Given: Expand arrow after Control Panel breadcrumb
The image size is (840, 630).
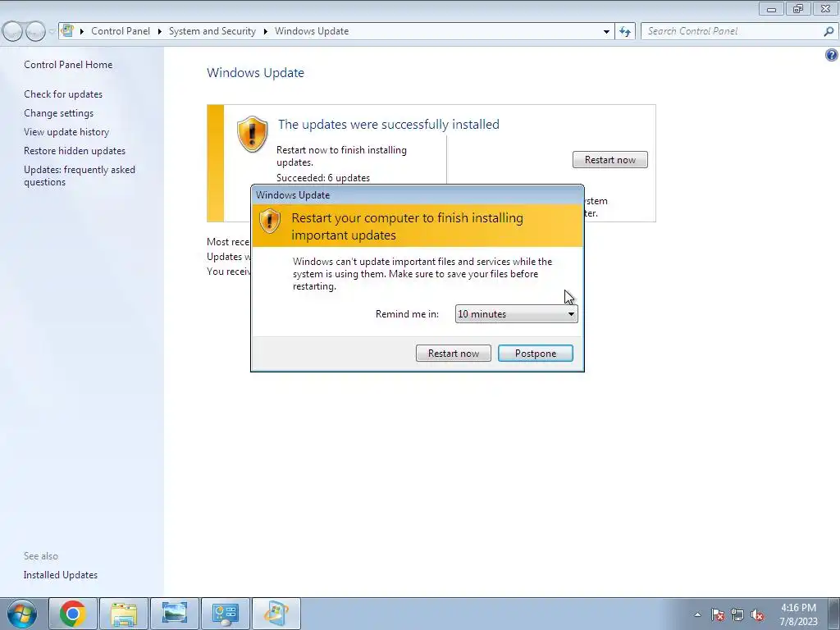Looking at the screenshot, I should [160, 32].
